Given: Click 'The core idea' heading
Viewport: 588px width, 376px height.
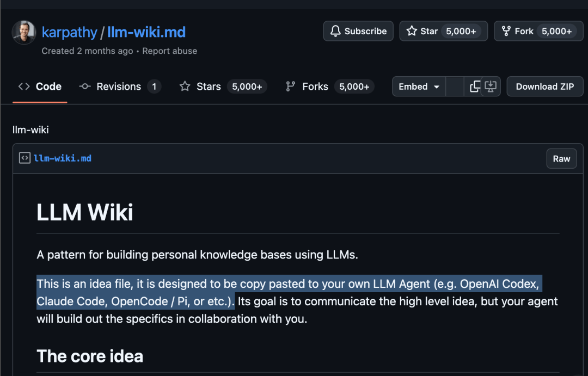Looking at the screenshot, I should click(x=90, y=356).
